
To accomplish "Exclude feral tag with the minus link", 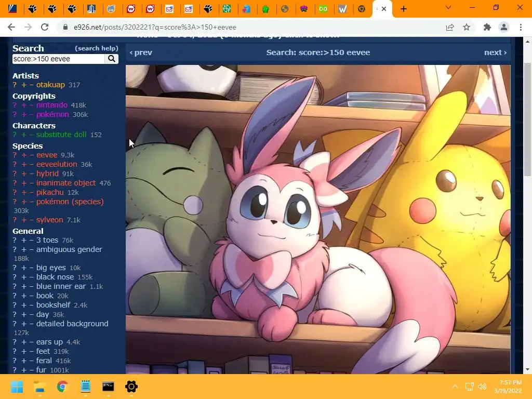I will point(32,361).
